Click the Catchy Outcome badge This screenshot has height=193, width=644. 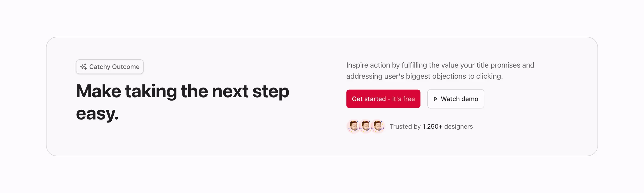click(x=110, y=66)
